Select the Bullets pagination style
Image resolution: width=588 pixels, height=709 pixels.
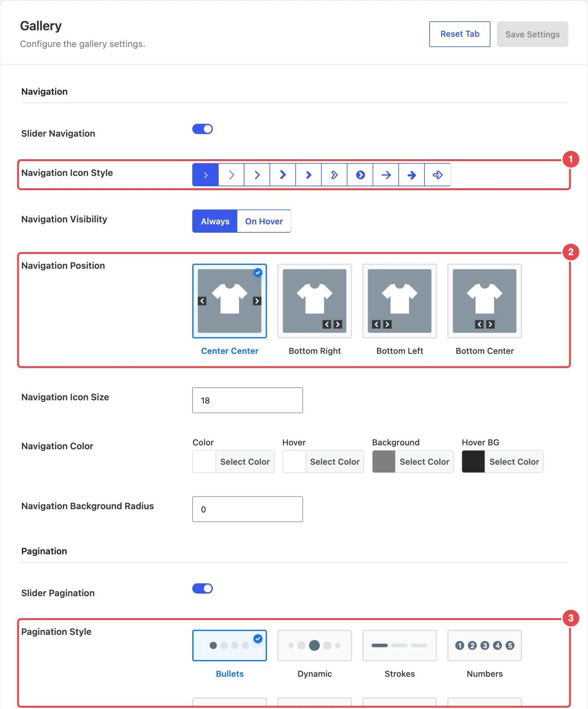pyautogui.click(x=230, y=645)
